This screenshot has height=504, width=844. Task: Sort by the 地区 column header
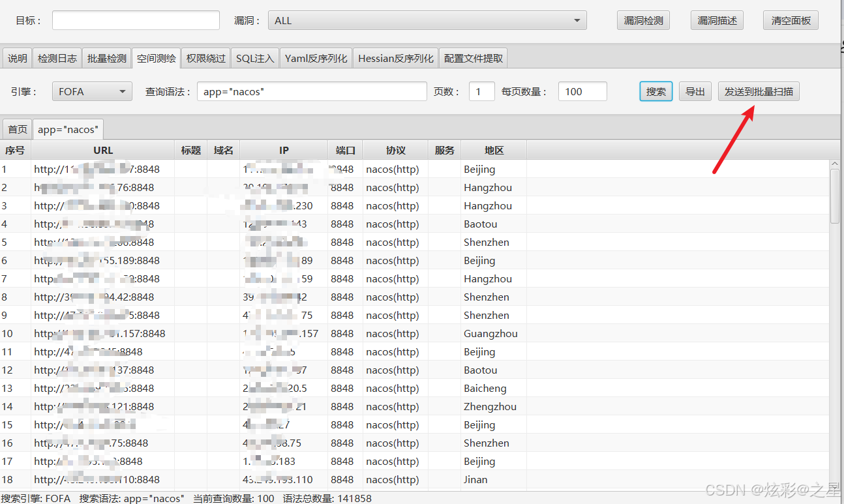point(494,150)
